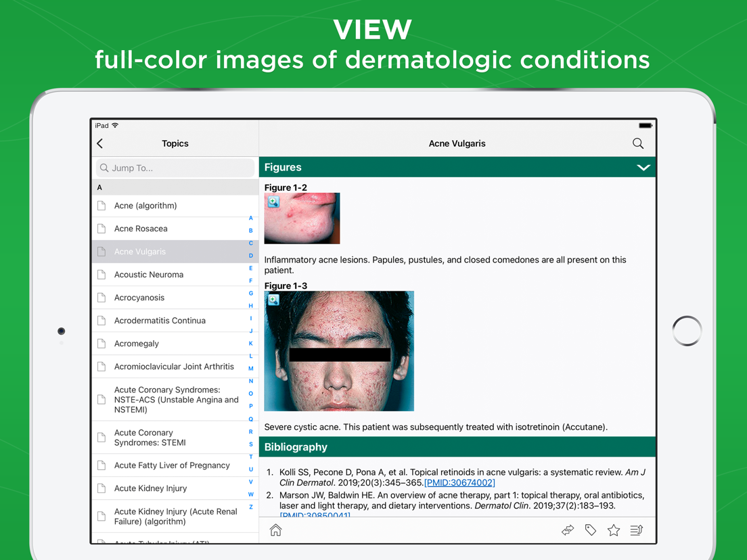
Task: Open Acute Coronary Syndromes: NSTE-ACS topic
Action: pyautogui.click(x=175, y=400)
